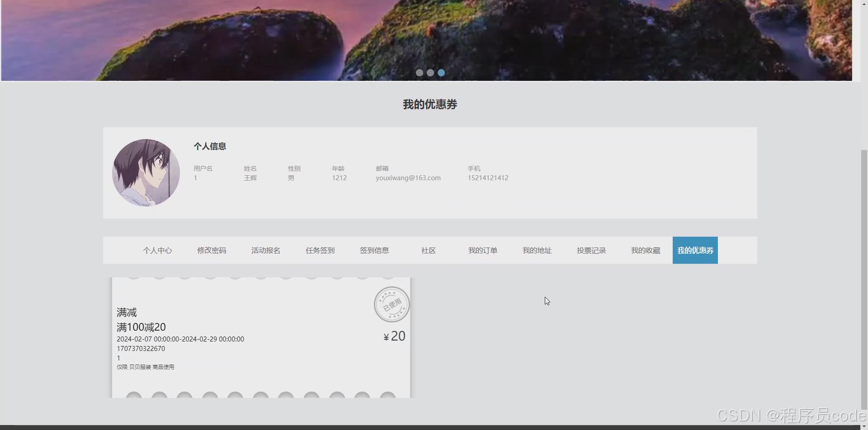Open 我的订单 order list
Image resolution: width=868 pixels, height=430 pixels.
coord(482,250)
